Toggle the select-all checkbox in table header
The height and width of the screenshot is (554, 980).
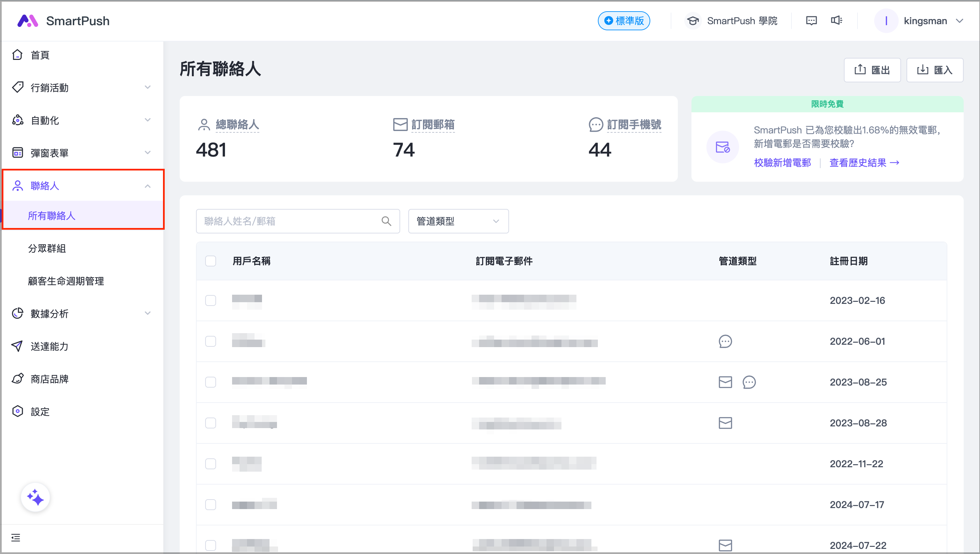[x=210, y=261]
